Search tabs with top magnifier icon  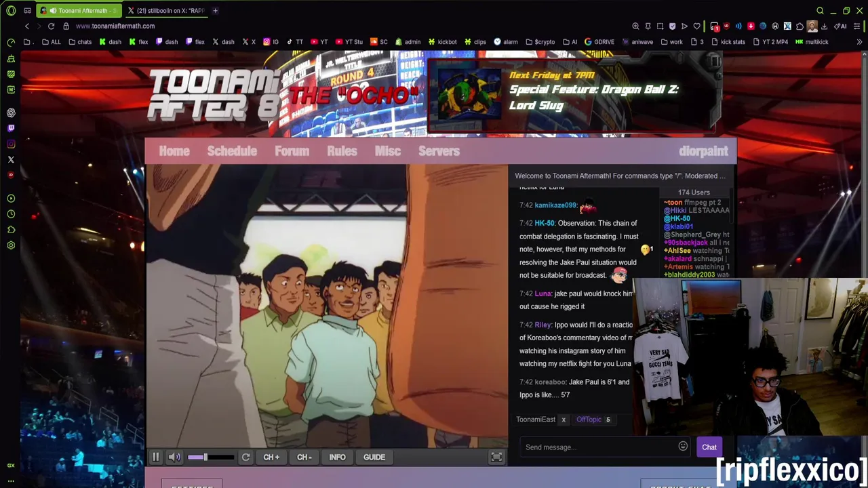[x=820, y=11]
